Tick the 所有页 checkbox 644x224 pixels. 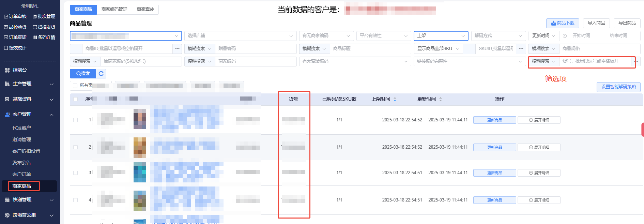click(x=75, y=86)
